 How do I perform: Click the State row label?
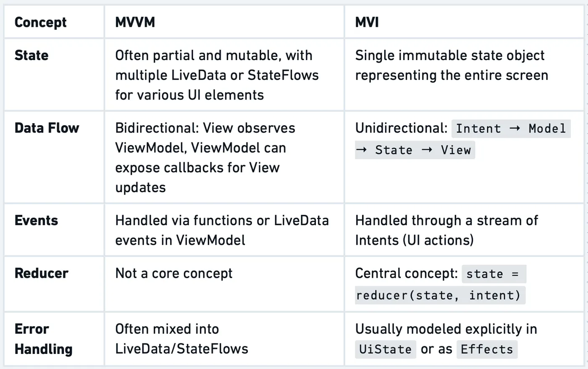click(x=31, y=55)
